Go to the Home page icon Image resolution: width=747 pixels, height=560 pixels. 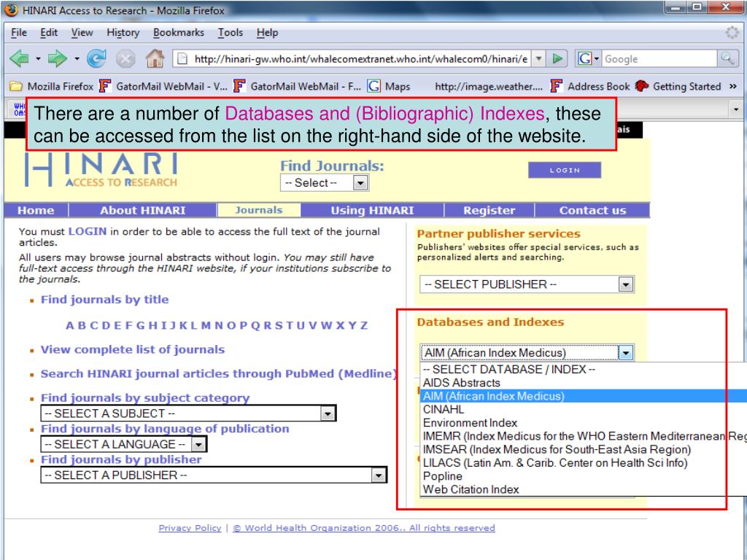155,58
